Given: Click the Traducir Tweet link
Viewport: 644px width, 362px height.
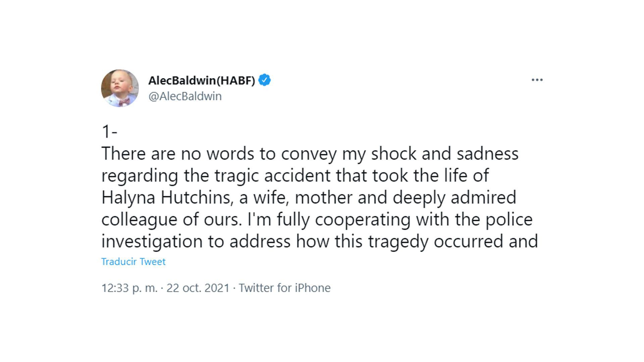Looking at the screenshot, I should click(x=133, y=261).
